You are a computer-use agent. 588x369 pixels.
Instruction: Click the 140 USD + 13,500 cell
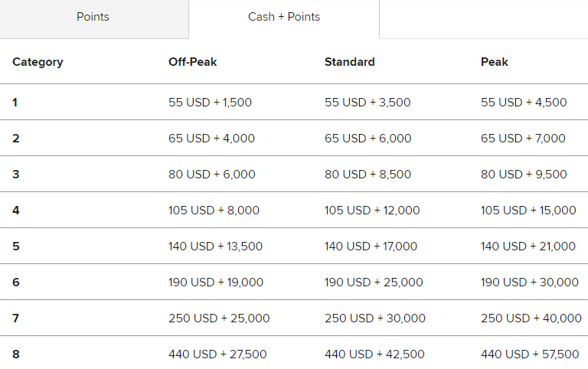click(216, 247)
